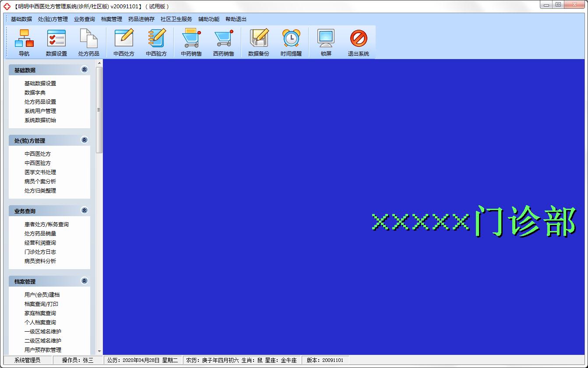Open 病员个案分析 link
This screenshot has height=368, width=588.
[40, 182]
